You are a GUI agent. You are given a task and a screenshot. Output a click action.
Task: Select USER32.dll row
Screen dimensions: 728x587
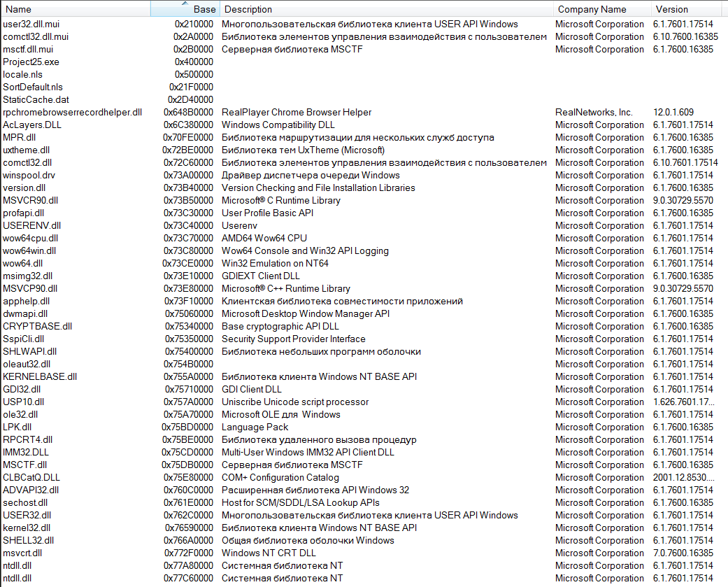pos(364,515)
